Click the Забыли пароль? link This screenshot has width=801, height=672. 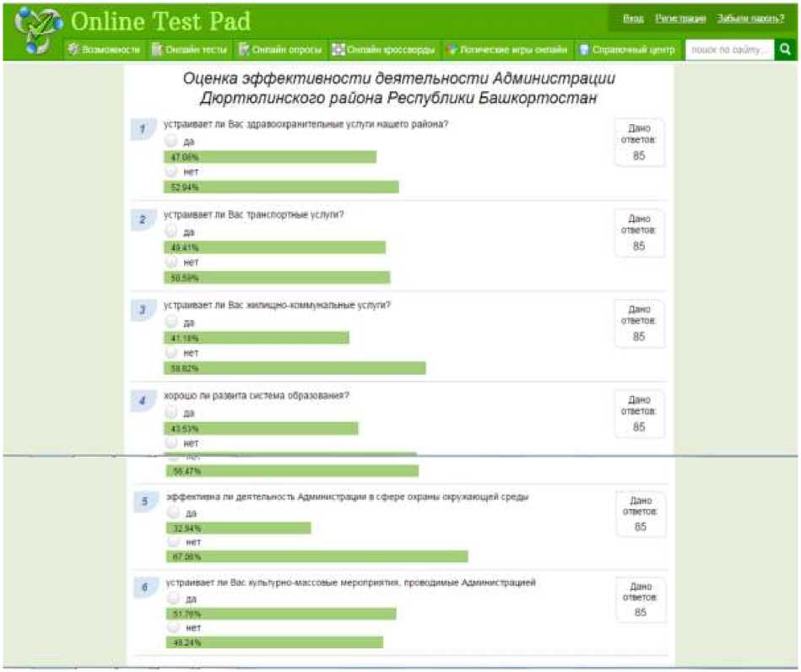[750, 19]
